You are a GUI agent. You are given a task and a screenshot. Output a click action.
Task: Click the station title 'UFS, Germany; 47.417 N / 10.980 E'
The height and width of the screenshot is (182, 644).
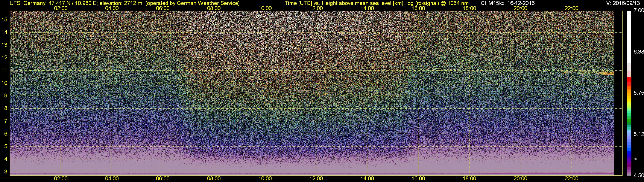(53, 3)
